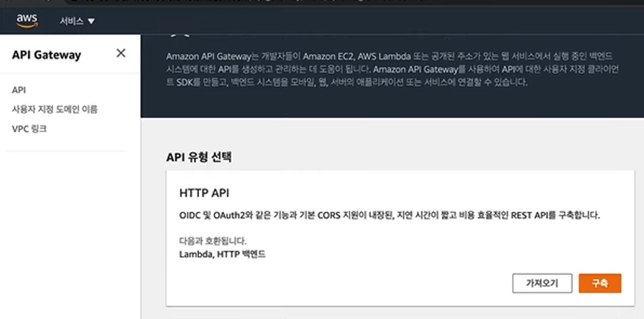Close the API Gateway sidebar
Image resolution: width=644 pixels, height=319 pixels.
[121, 53]
